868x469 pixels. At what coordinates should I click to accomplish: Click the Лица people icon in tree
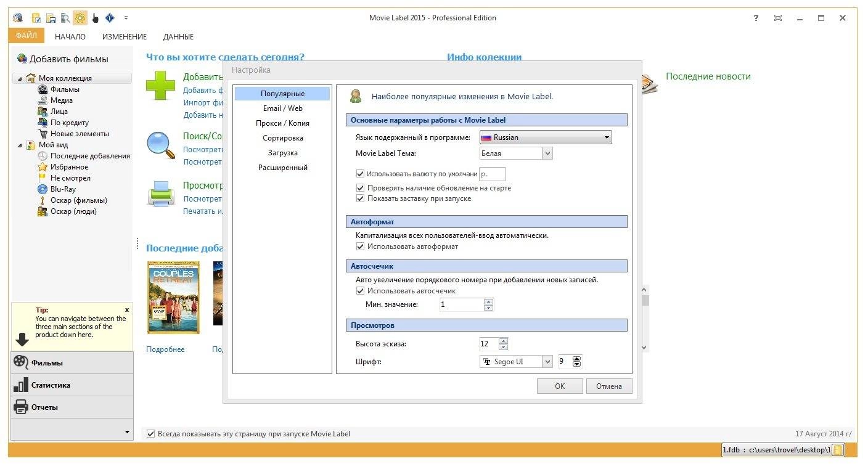43,112
